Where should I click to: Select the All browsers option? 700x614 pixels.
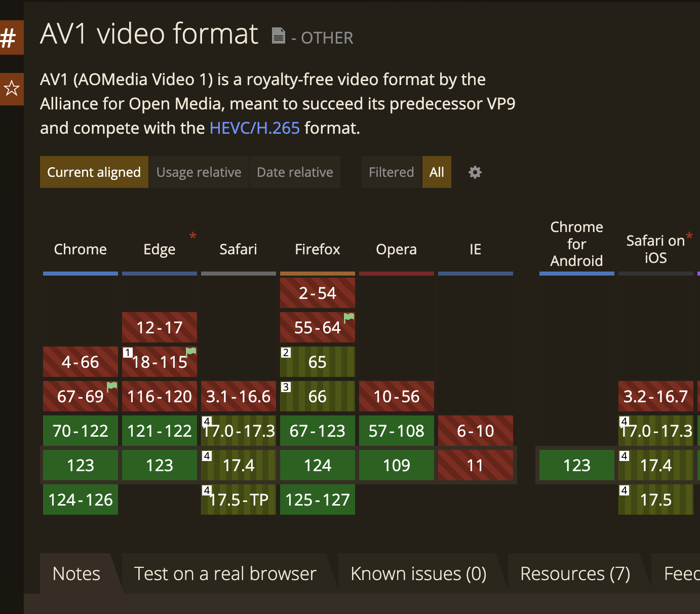[437, 172]
